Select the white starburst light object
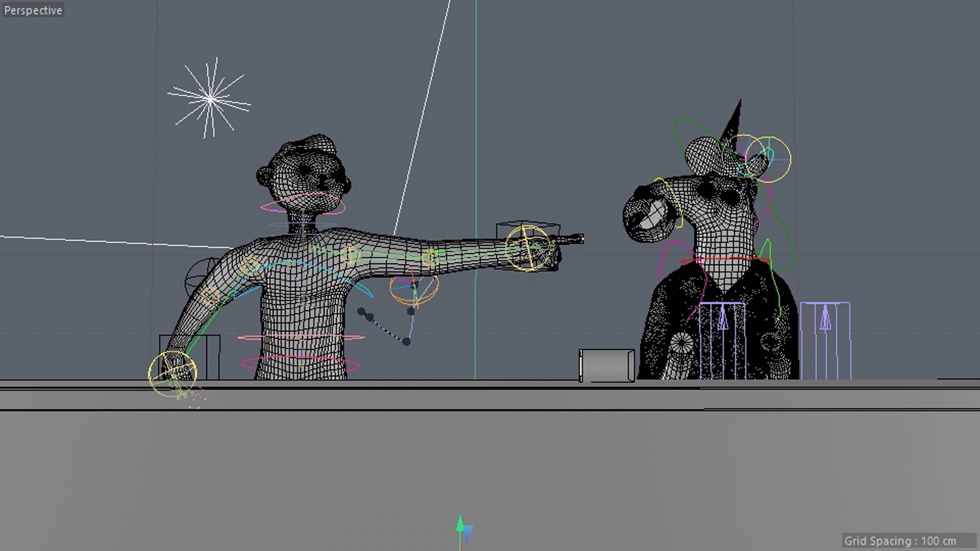The width and height of the screenshot is (980, 551). (210, 99)
